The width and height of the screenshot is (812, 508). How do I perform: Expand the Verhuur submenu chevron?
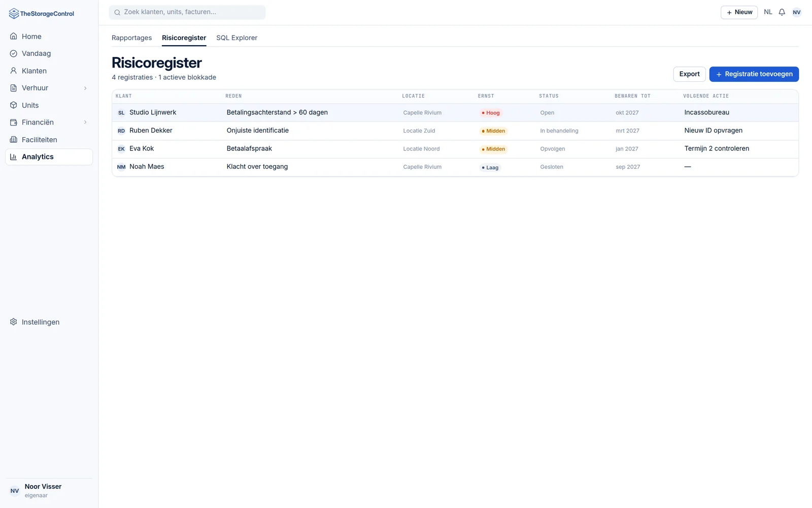click(x=85, y=88)
